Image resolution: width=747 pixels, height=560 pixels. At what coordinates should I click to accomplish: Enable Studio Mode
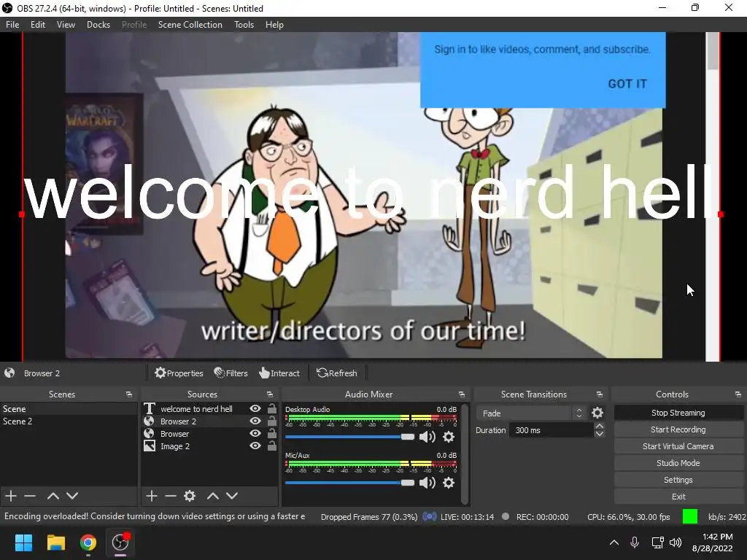[678, 463]
